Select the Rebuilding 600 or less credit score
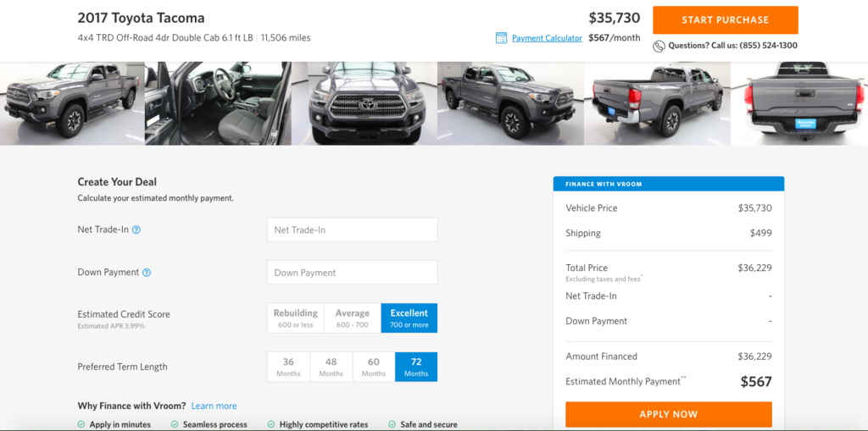868x431 pixels. click(296, 318)
